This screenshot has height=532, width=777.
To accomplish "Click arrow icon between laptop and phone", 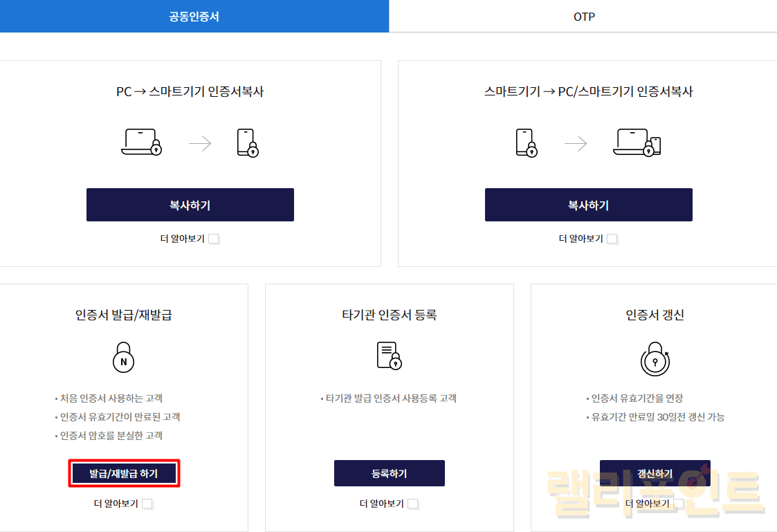I will (200, 144).
